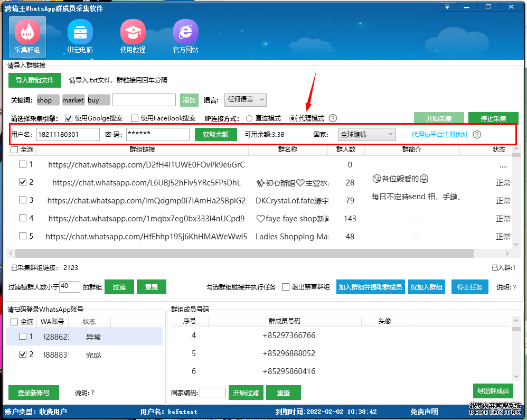Click 群人数 column header
The width and height of the screenshot is (527, 420).
[x=346, y=150]
